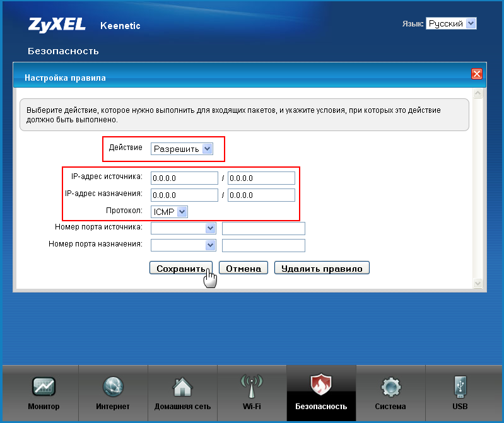Click the dialog scrollbar up arrow
This screenshot has height=423, width=504.
coord(478,93)
